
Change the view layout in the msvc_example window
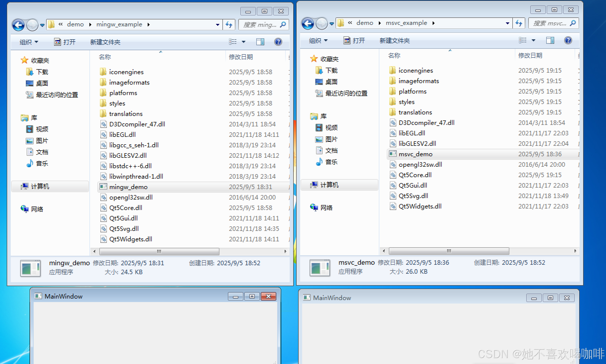tap(523, 40)
